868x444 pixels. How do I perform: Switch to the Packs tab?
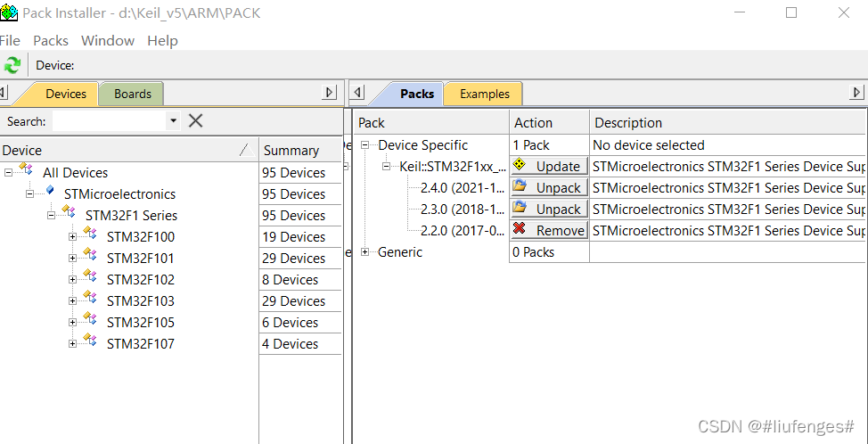(x=416, y=94)
